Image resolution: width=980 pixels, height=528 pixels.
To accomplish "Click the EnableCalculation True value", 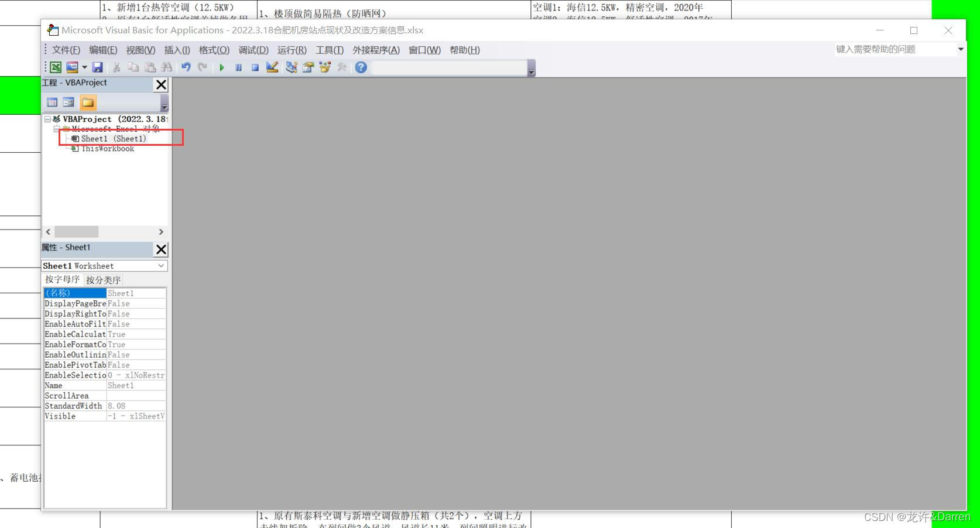I will pos(136,334).
